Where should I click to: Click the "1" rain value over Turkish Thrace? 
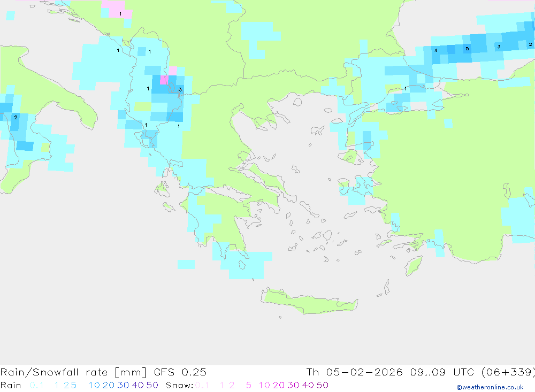tap(406, 89)
